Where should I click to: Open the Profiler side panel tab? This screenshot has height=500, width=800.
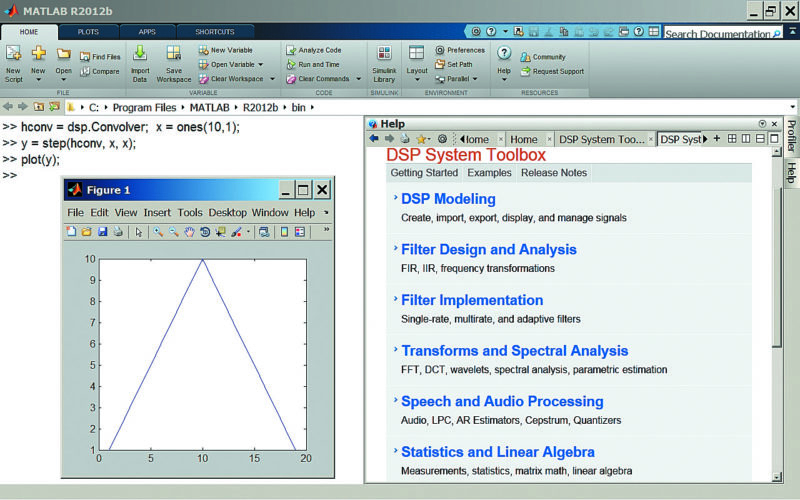click(791, 136)
